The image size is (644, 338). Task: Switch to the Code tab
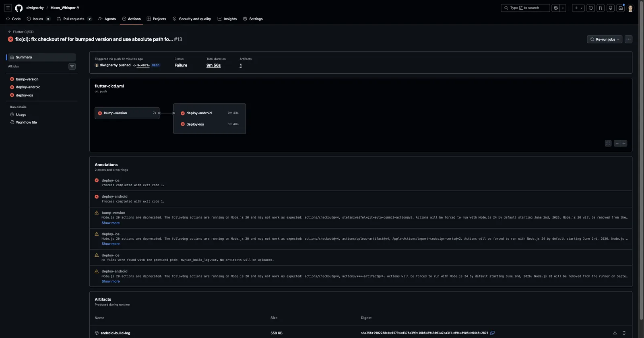tap(13, 19)
